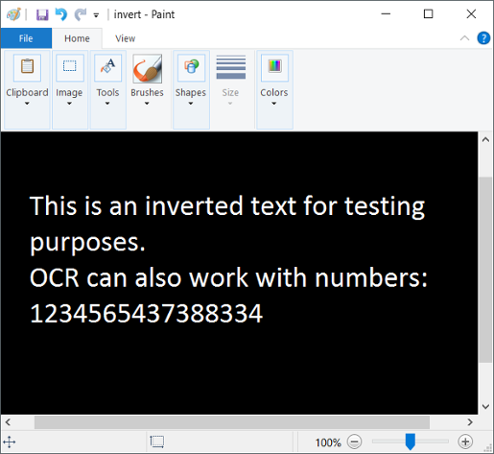Select the Brushes icon

coord(147,69)
